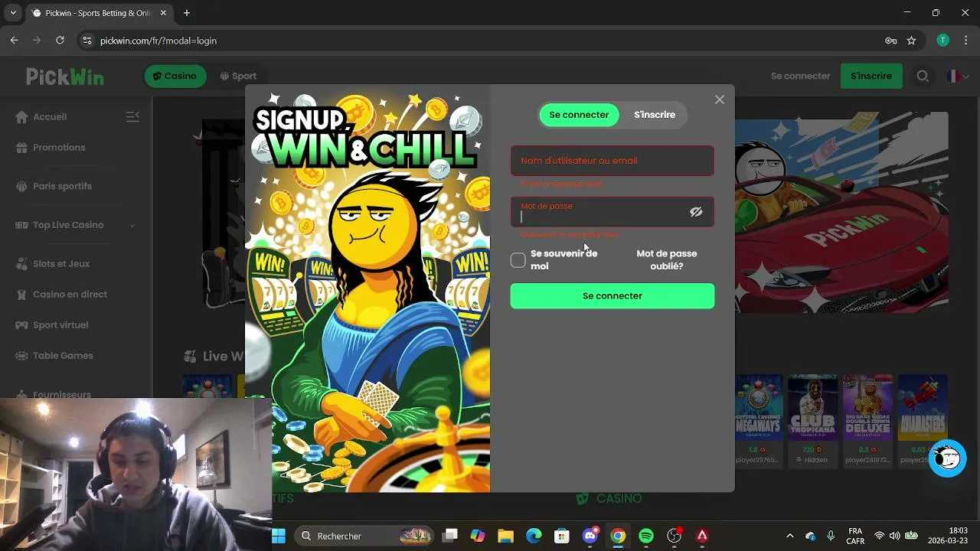The width and height of the screenshot is (980, 551).
Task: View site information icon in address bar
Action: [x=87, y=41]
